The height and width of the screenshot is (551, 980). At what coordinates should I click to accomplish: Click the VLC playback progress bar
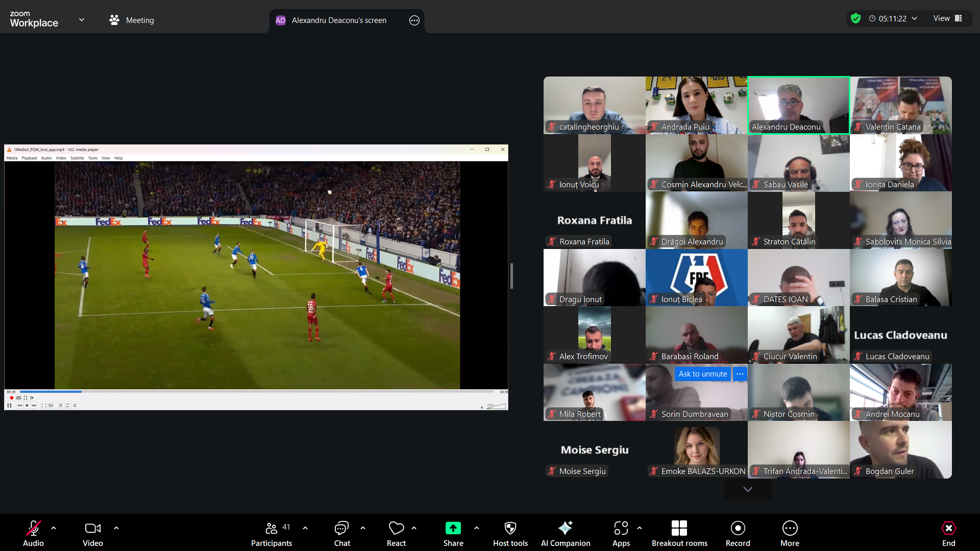[x=255, y=392]
